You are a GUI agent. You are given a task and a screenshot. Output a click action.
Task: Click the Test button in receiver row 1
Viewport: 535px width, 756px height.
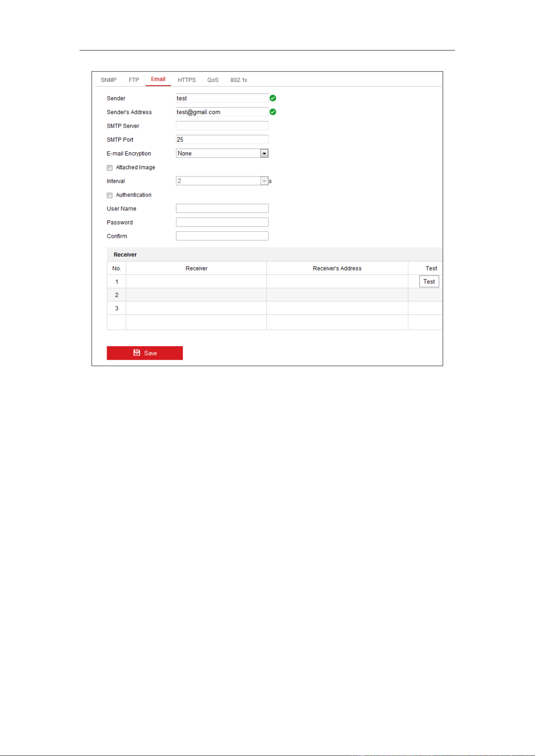click(429, 281)
